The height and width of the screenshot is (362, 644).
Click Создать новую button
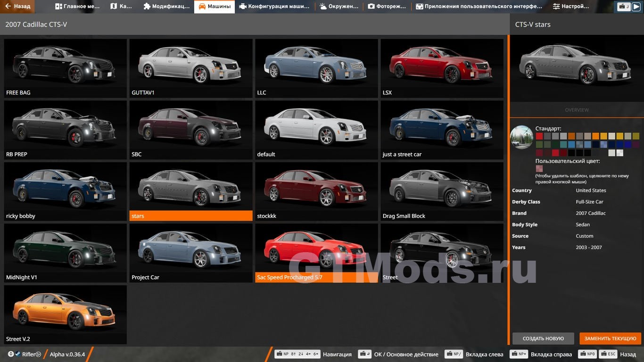click(543, 338)
